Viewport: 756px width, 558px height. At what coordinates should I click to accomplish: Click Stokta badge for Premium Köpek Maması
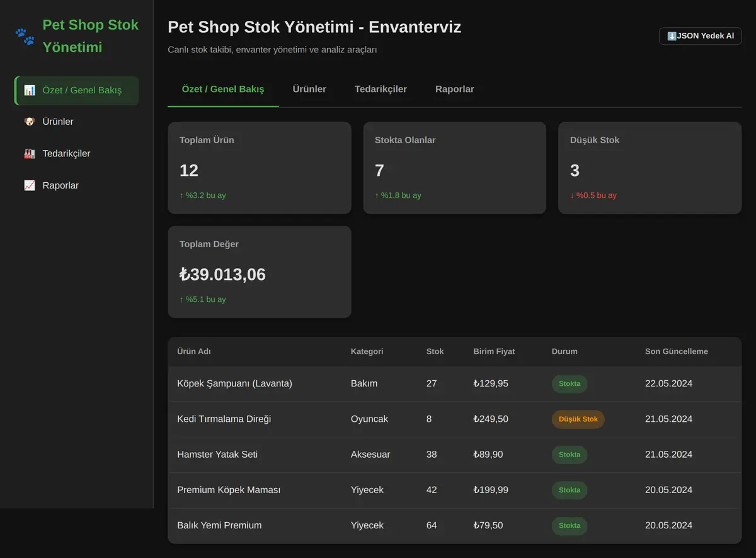tap(570, 491)
